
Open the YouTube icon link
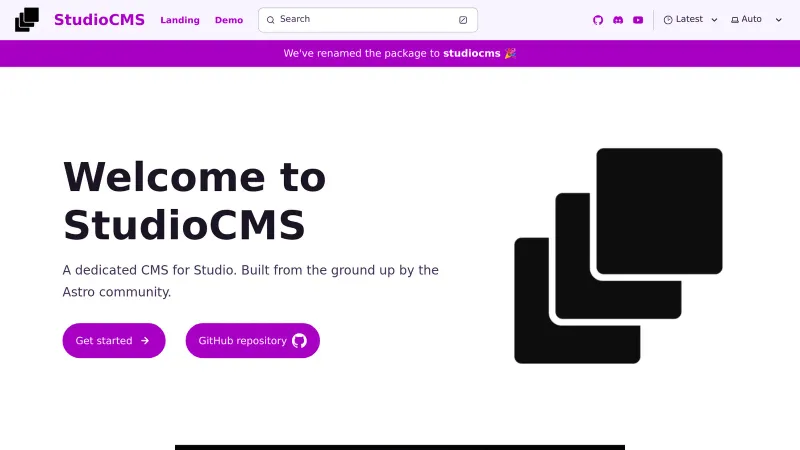(x=638, y=20)
